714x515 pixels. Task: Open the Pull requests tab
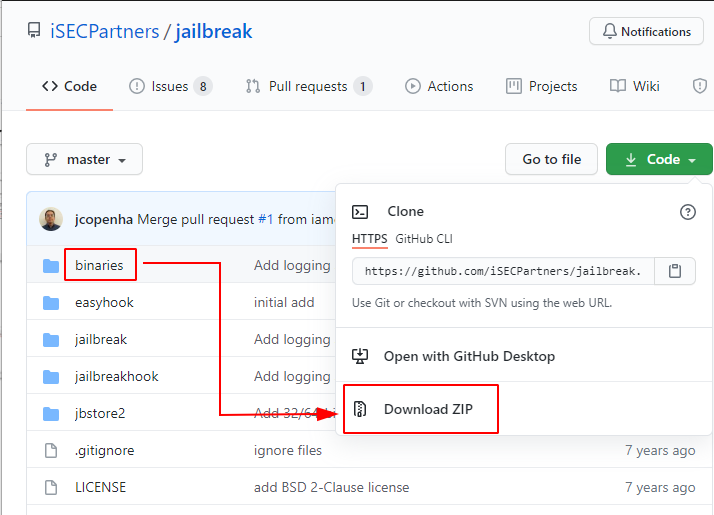coord(308,87)
